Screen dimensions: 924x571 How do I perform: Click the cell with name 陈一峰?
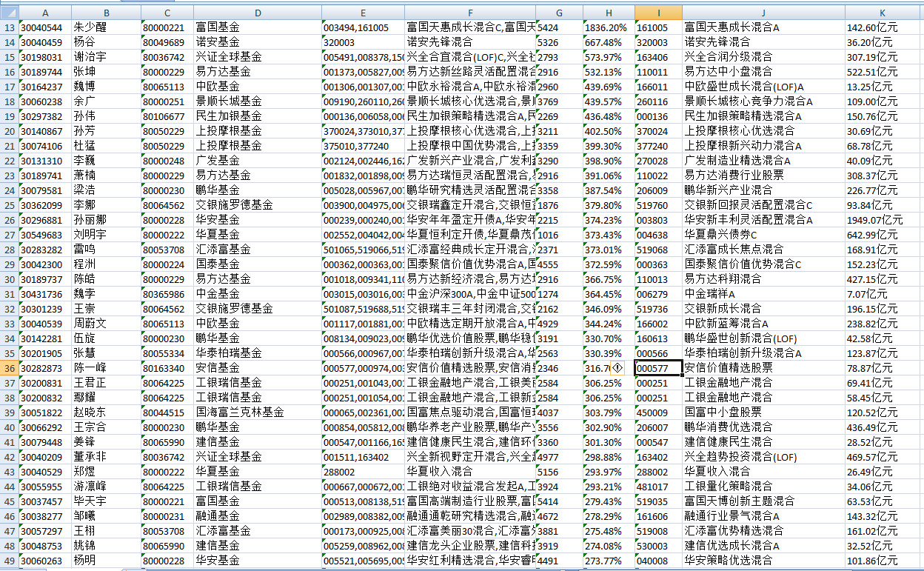click(107, 368)
